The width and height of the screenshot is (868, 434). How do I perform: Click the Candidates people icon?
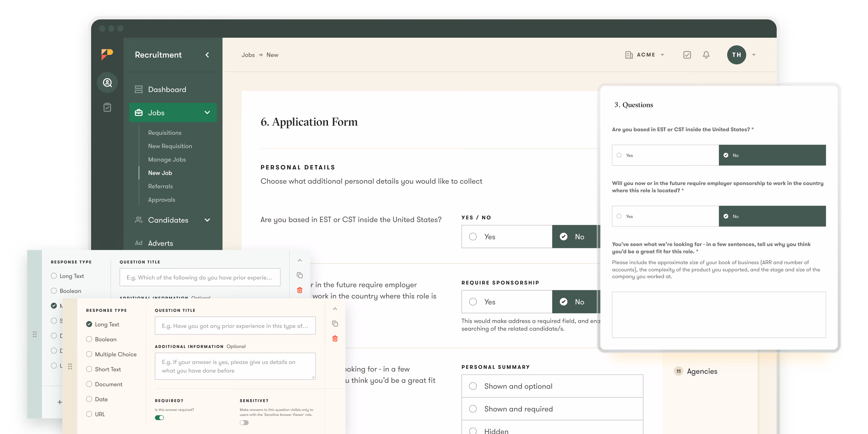[x=139, y=220]
